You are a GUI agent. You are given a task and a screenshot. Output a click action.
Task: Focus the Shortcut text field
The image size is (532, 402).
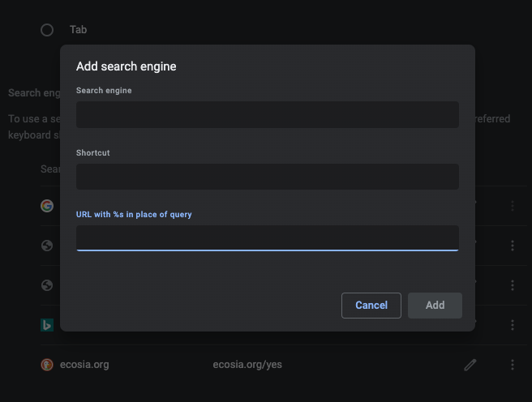pos(267,177)
